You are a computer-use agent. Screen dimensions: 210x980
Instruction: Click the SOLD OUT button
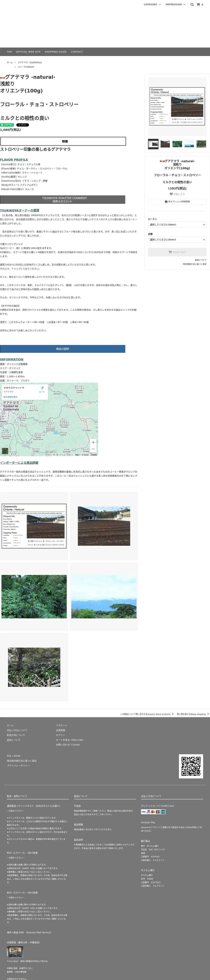tap(177, 252)
